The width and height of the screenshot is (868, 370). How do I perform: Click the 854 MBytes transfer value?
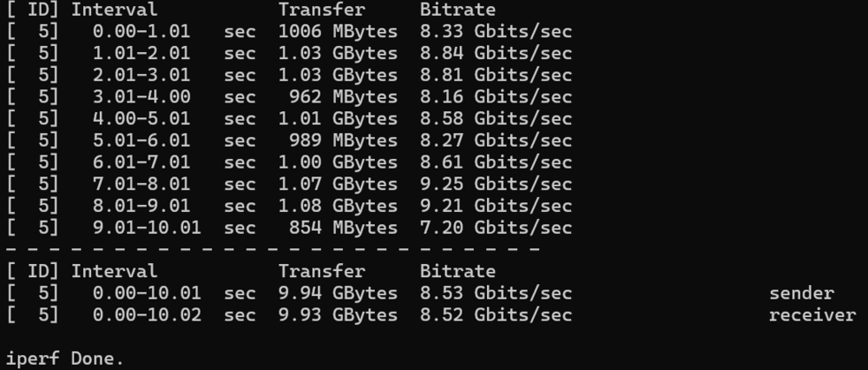point(343,228)
